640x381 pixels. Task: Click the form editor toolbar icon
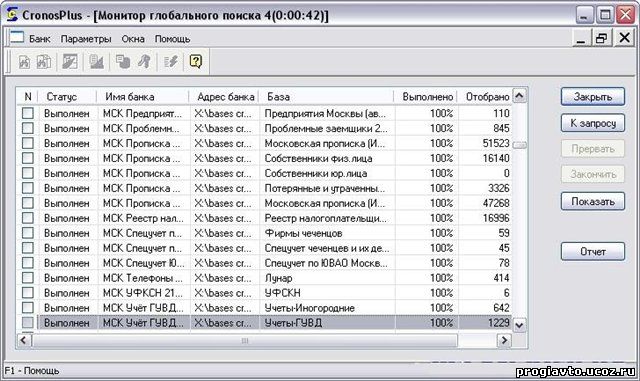tap(70, 62)
